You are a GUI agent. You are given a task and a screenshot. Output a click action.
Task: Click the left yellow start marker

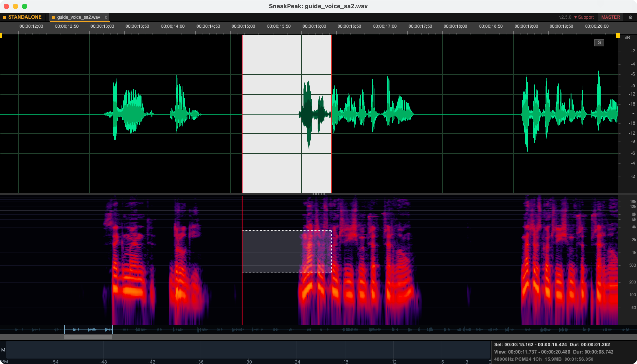coord(1,35)
